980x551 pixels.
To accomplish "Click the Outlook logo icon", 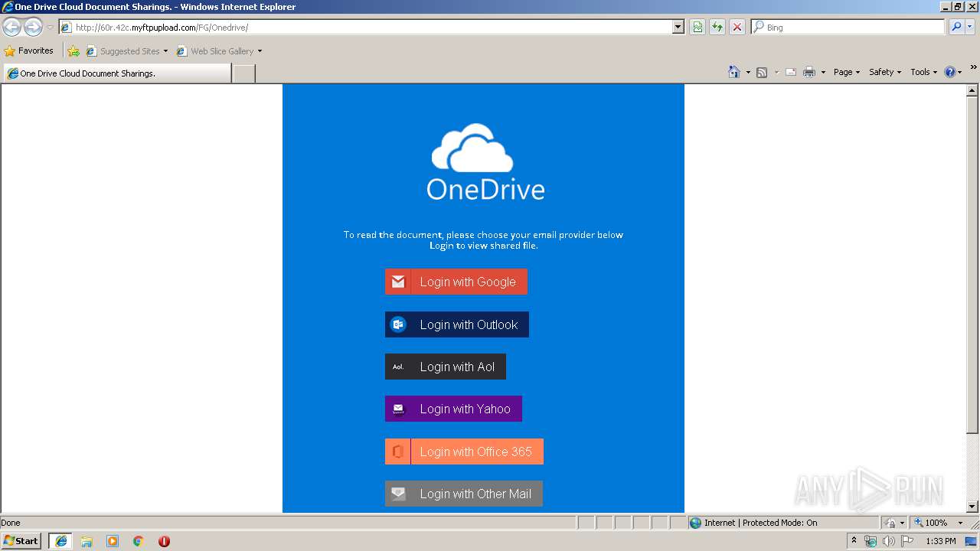I will pyautogui.click(x=398, y=324).
